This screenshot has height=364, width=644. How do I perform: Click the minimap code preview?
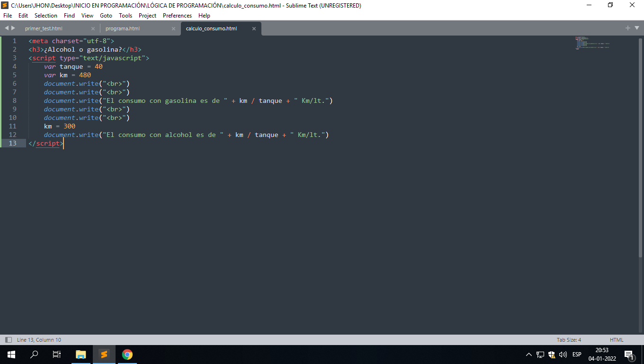coord(592,43)
